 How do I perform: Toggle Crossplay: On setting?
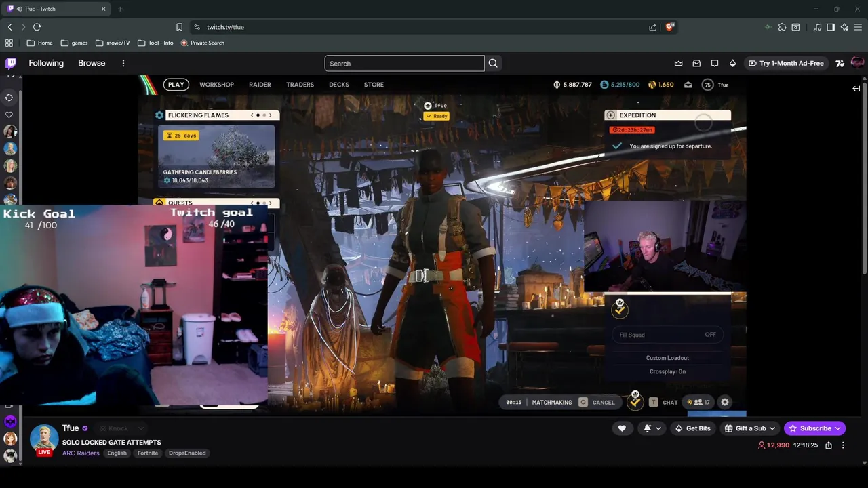(667, 371)
